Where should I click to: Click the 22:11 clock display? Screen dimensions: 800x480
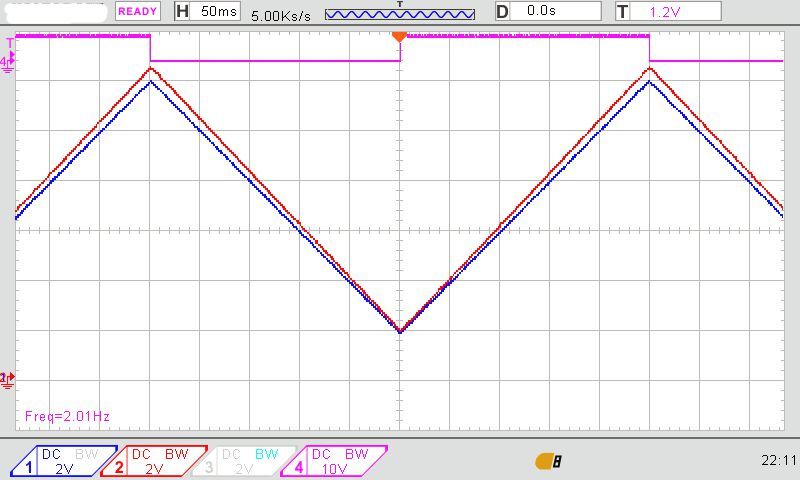[x=778, y=461]
